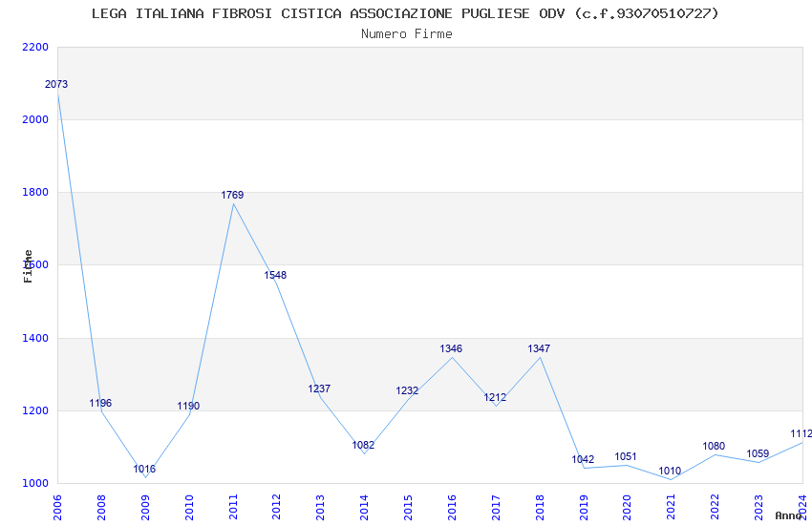Select the 1010 data label
Viewport: 812px width, 525px height.
coord(670,471)
